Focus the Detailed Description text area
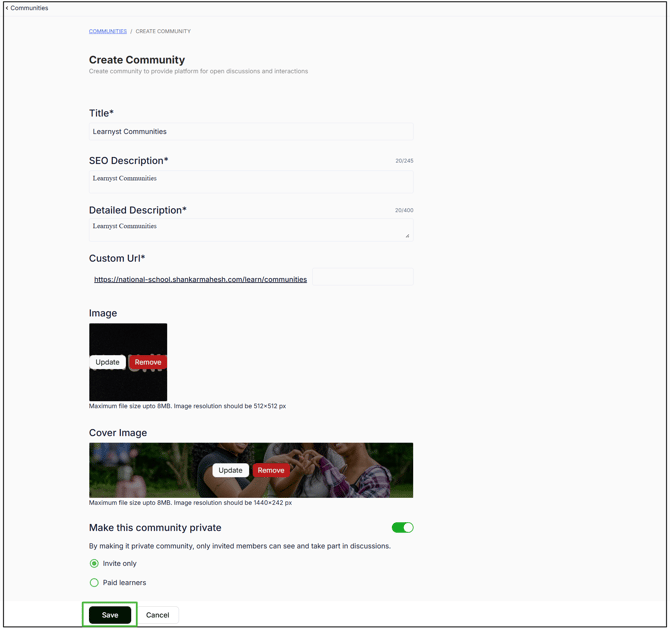 (x=251, y=230)
